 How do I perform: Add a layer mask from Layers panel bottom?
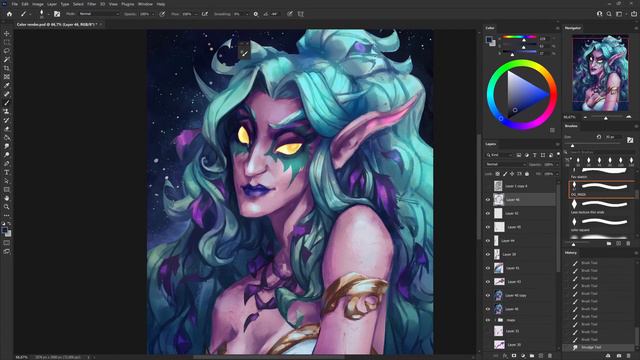pyautogui.click(x=514, y=356)
